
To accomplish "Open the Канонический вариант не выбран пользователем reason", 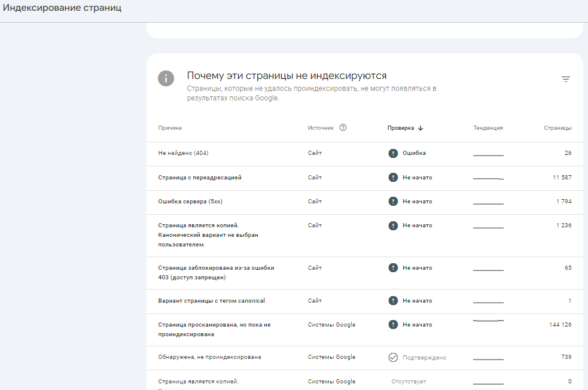I will [x=208, y=234].
